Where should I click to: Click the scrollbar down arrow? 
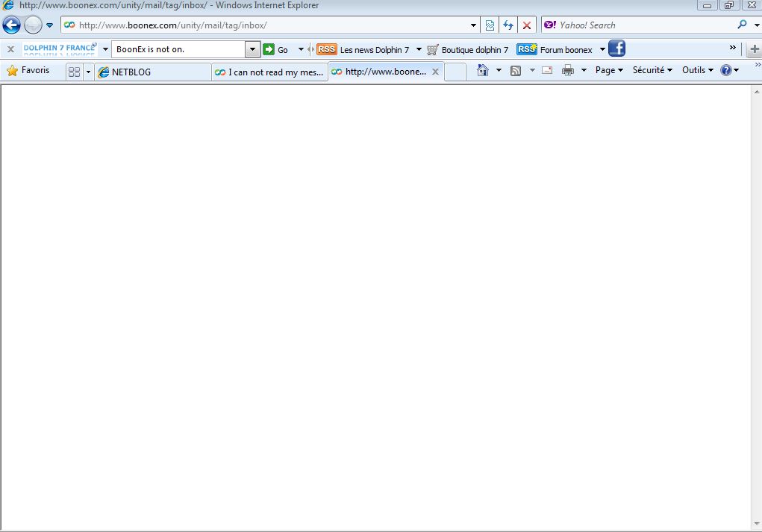[x=757, y=524]
